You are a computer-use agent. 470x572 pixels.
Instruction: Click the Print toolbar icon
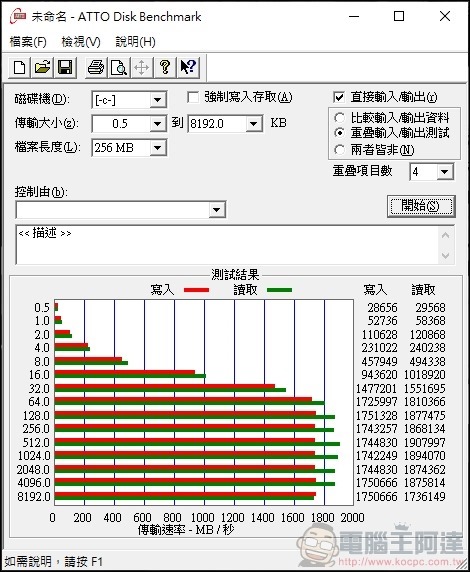[96, 67]
